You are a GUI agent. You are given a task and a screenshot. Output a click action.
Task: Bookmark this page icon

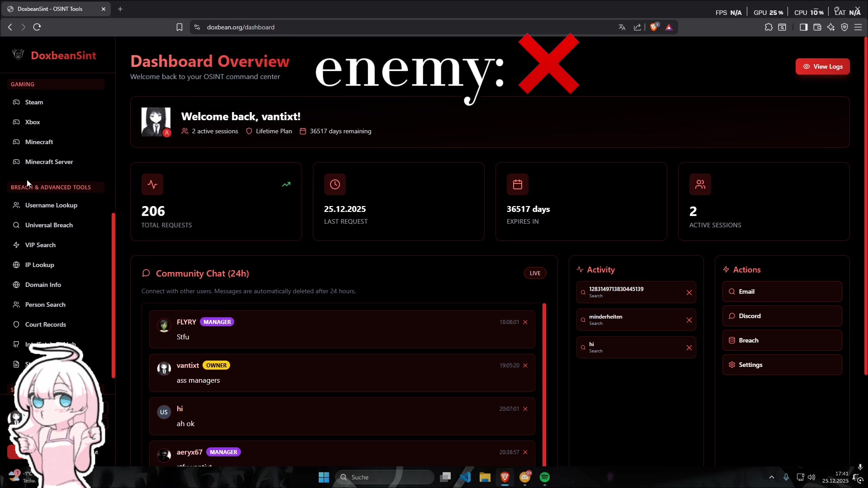[x=179, y=27]
